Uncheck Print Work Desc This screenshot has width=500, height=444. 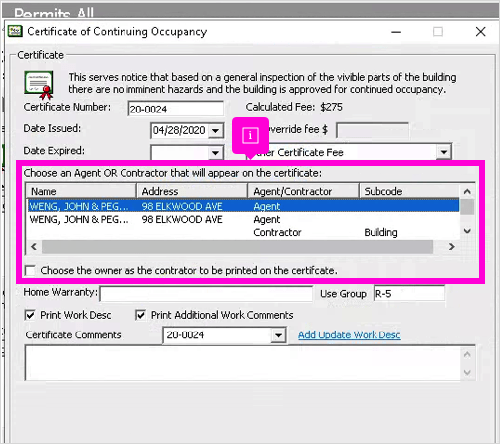click(x=30, y=315)
